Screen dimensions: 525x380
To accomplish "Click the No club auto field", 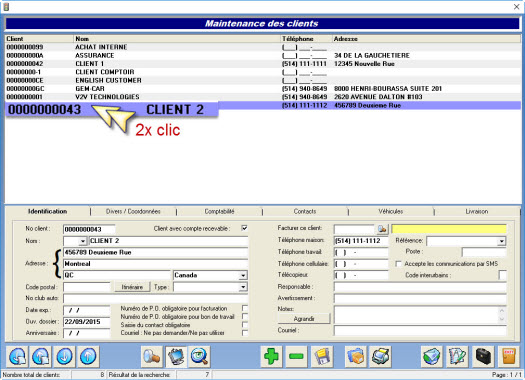I will (156, 298).
